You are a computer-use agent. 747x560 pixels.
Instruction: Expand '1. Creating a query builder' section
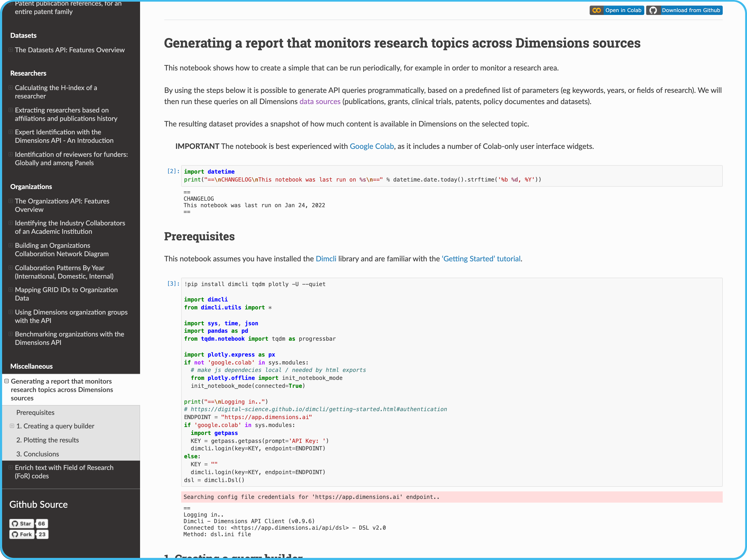(12, 426)
